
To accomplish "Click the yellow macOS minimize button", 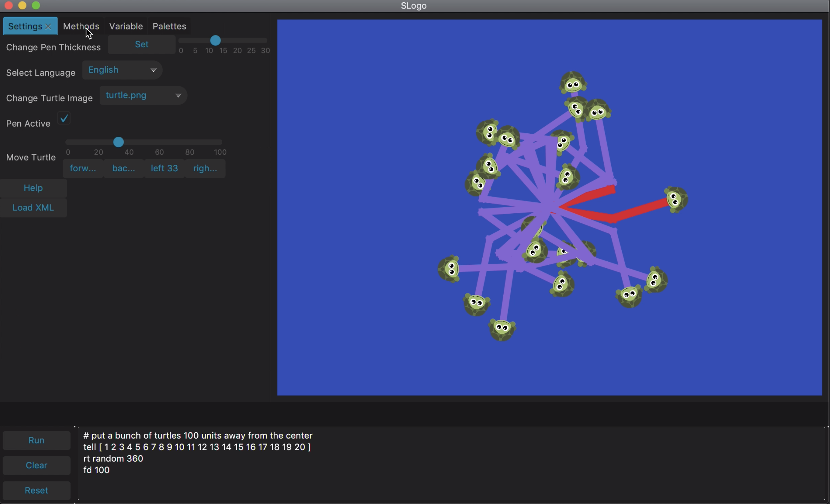I will (23, 5).
